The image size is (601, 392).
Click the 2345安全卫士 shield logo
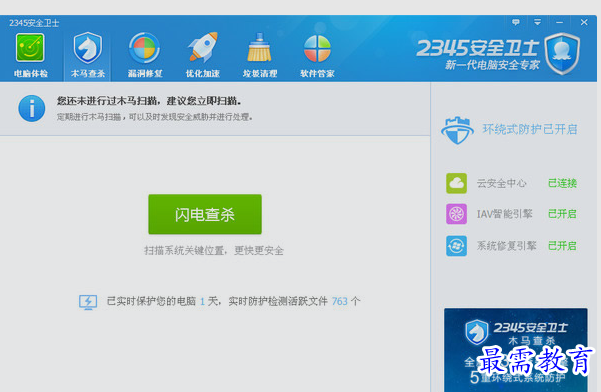click(562, 54)
